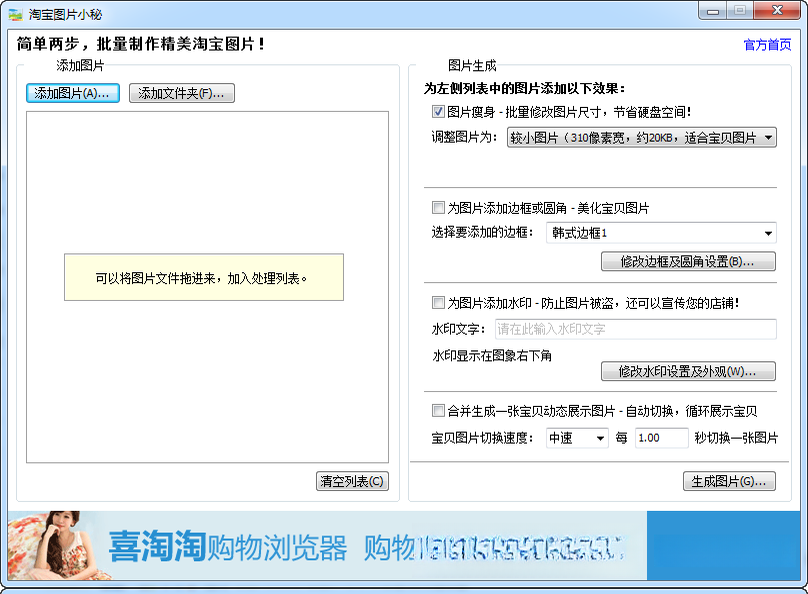
Task: Open the 韩式边框1 border dropdown
Action: click(661, 233)
